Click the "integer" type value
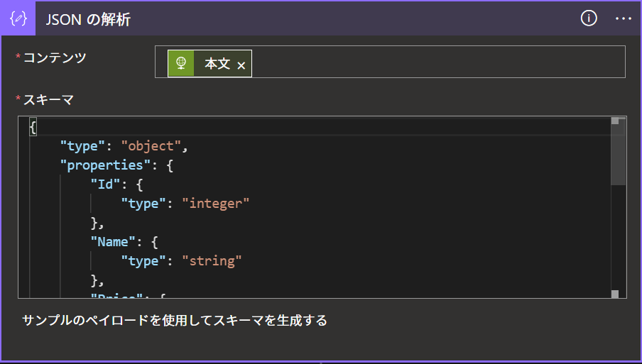 (215, 203)
